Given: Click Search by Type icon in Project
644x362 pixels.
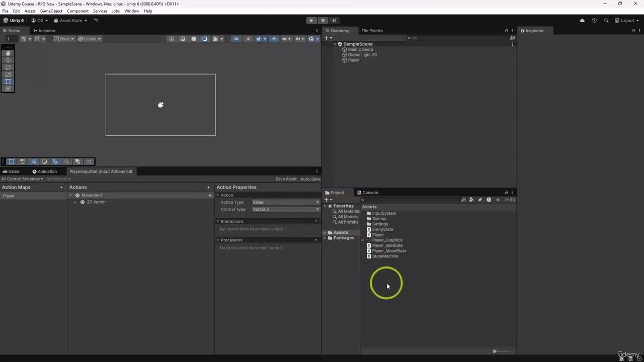Looking at the screenshot, I should [471, 200].
